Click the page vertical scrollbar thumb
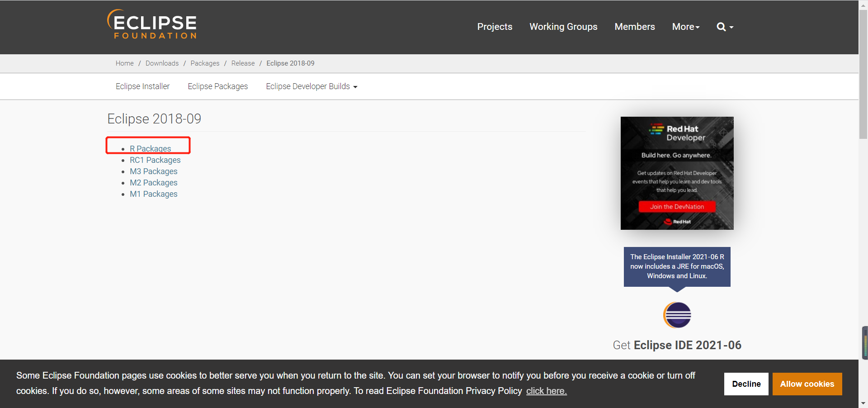The width and height of the screenshot is (868, 408). [863, 75]
